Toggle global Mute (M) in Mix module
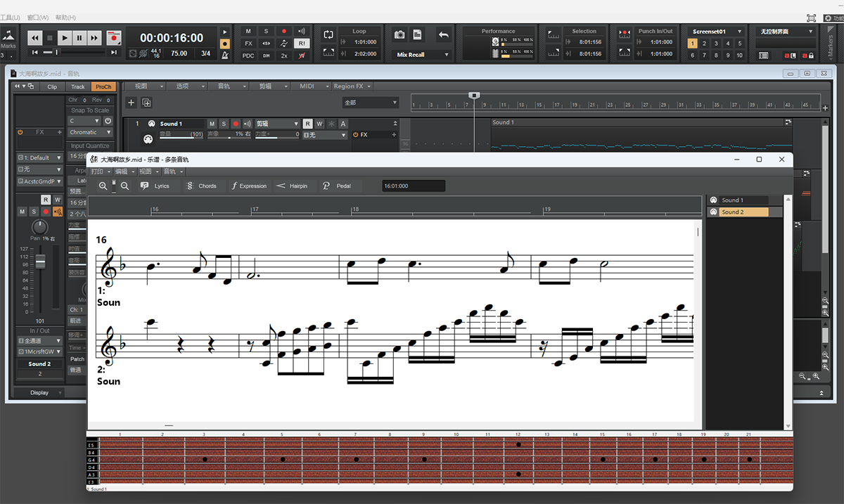Screen dimensions: 844x504 coord(248,31)
